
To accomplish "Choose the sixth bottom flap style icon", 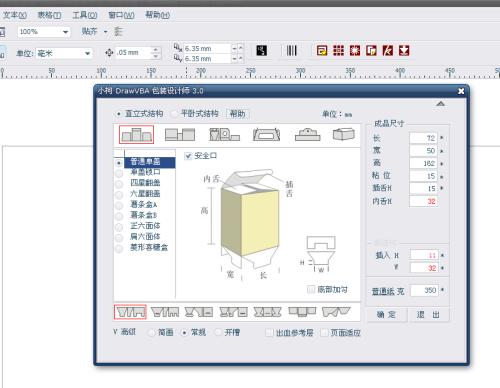I will pyautogui.click(x=302, y=311).
